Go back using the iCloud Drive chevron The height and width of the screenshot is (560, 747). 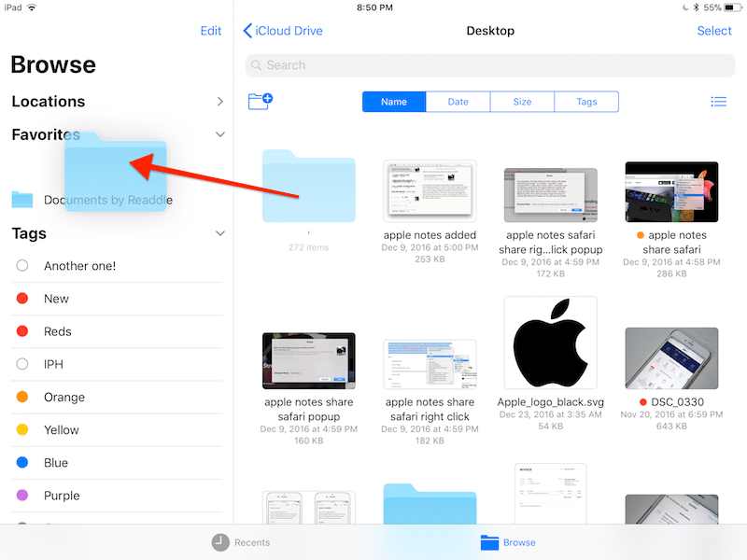[x=247, y=31]
